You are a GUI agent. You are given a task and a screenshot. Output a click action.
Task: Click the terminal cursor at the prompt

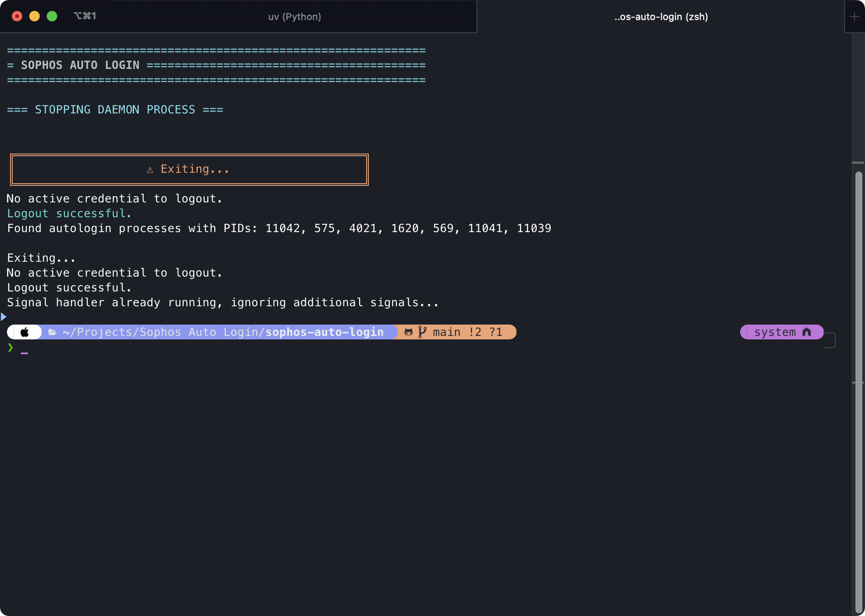(x=24, y=352)
